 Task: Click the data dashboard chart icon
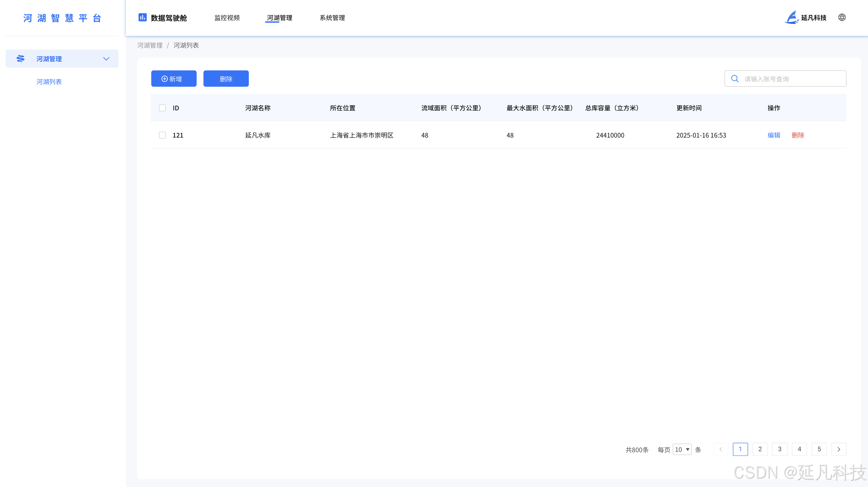point(142,17)
